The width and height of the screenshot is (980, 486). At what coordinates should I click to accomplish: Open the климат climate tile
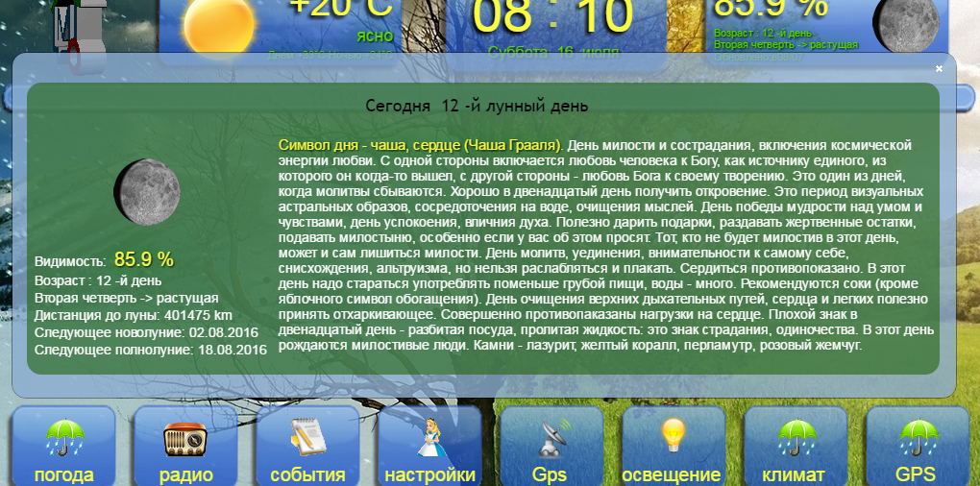coord(796,446)
